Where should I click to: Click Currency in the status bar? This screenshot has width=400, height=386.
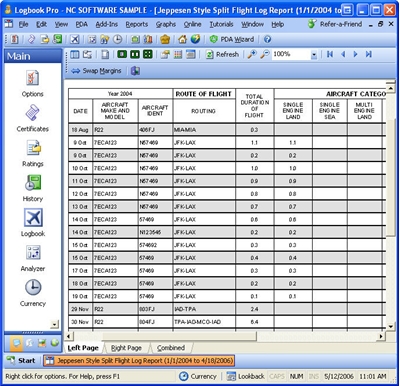(x=198, y=376)
